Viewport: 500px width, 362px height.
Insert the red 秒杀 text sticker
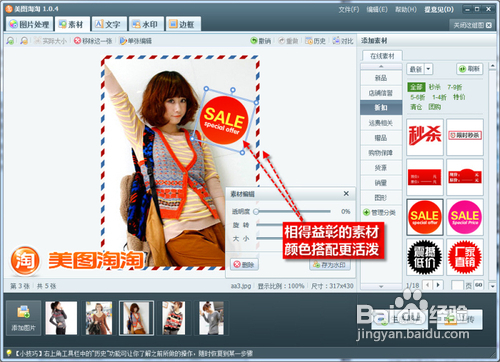coord(425,137)
